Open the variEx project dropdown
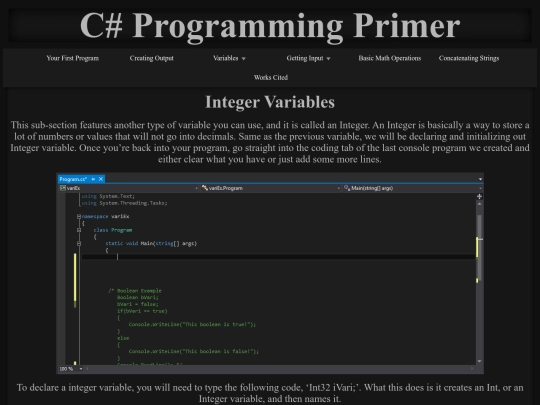The height and width of the screenshot is (405, 540). (196, 188)
